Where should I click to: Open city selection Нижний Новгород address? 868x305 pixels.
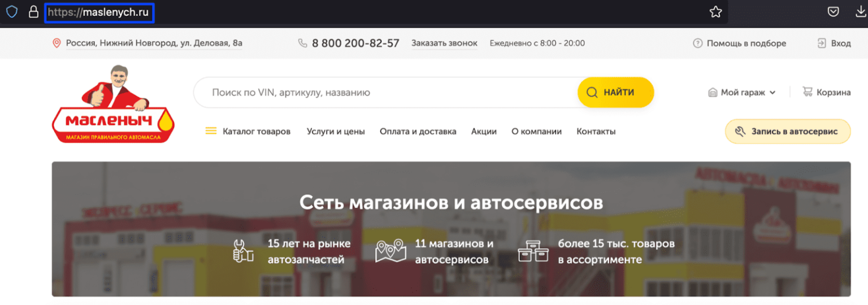tap(154, 43)
